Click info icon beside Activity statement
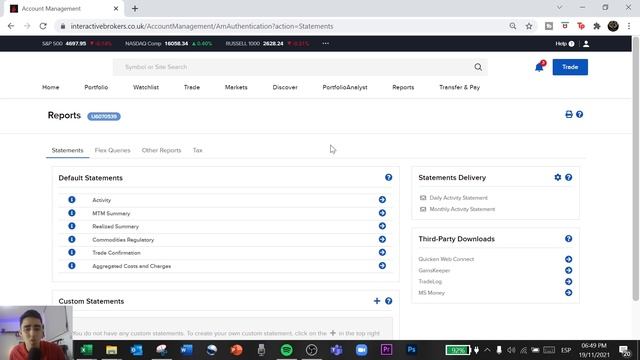 coord(72,200)
